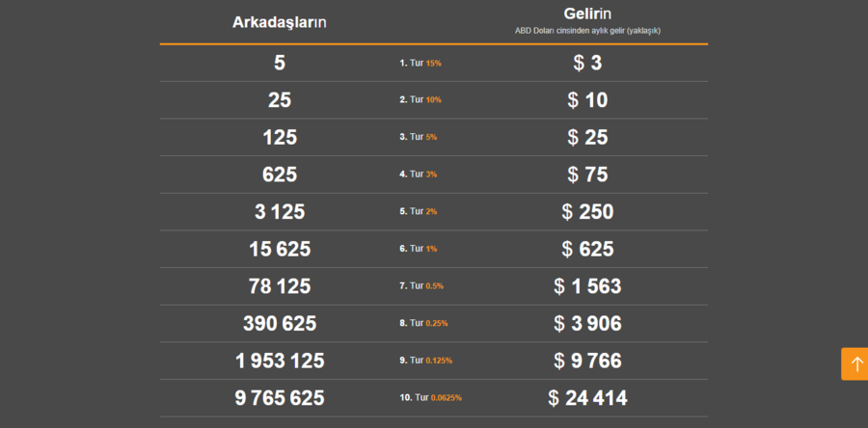Click the 1. Tur 15% label
Viewport: 868px width, 428px height.
[x=420, y=63]
